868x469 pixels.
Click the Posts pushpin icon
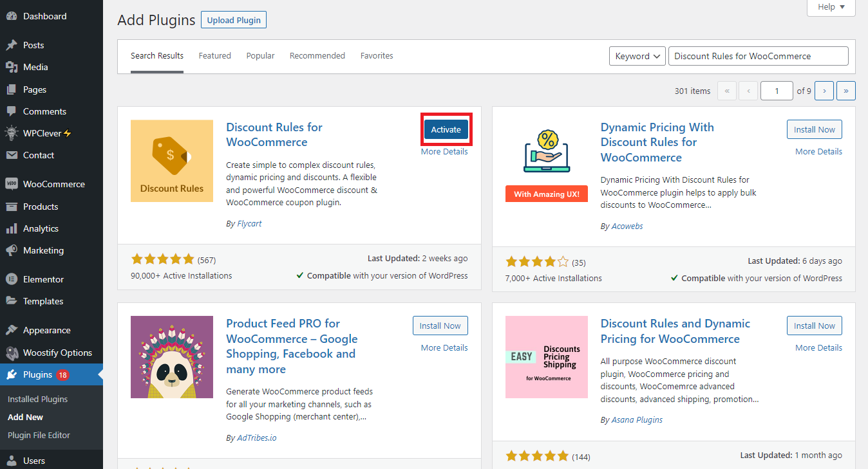point(12,45)
